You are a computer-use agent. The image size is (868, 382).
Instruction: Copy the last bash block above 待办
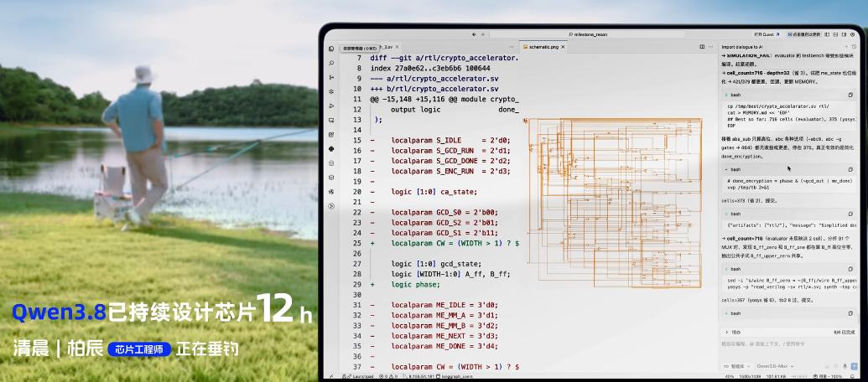(850, 313)
